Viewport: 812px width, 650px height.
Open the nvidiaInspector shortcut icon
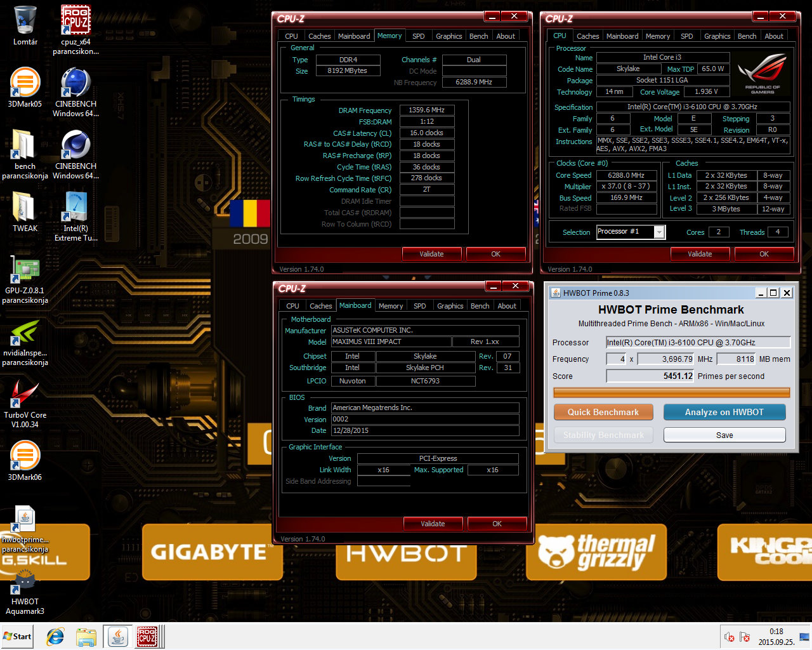(x=25, y=331)
